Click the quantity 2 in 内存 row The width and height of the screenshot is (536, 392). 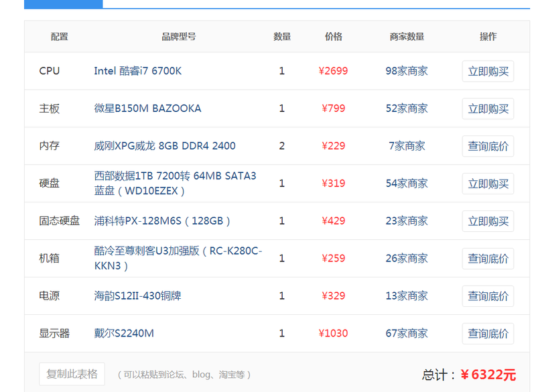281,146
